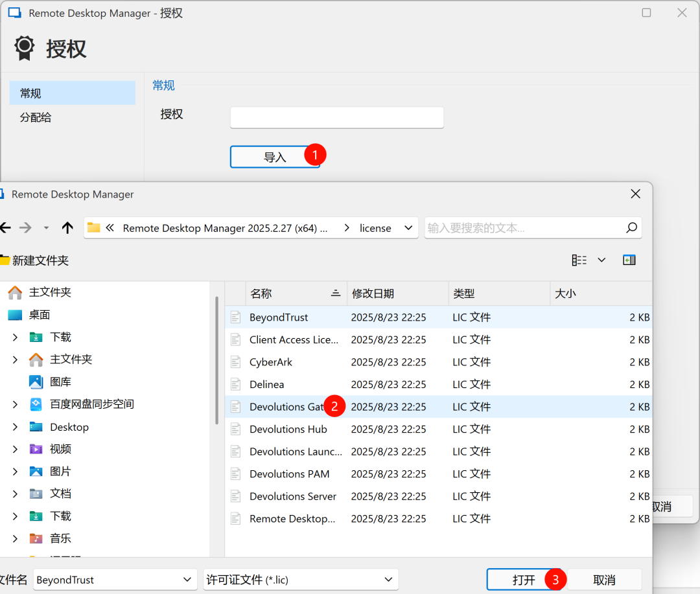This screenshot has width=700, height=594.
Task: Click the 文档 folder icon
Action: coord(36,494)
